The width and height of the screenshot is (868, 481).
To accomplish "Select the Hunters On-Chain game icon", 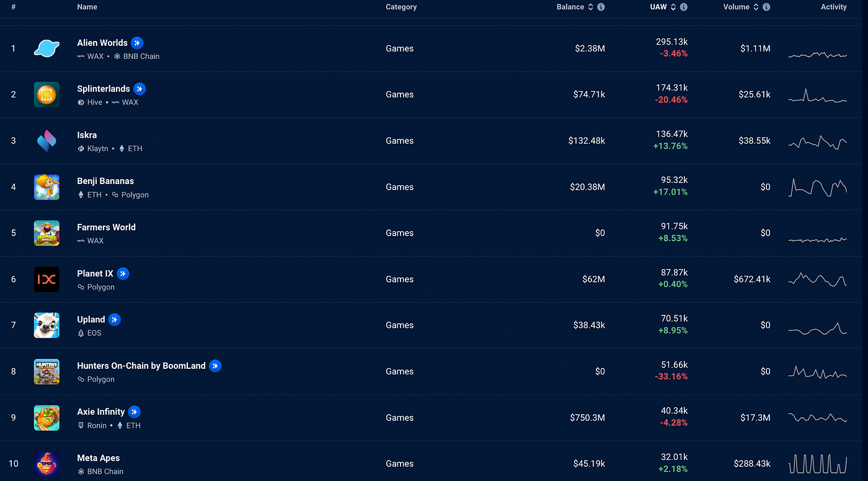I will tap(46, 371).
